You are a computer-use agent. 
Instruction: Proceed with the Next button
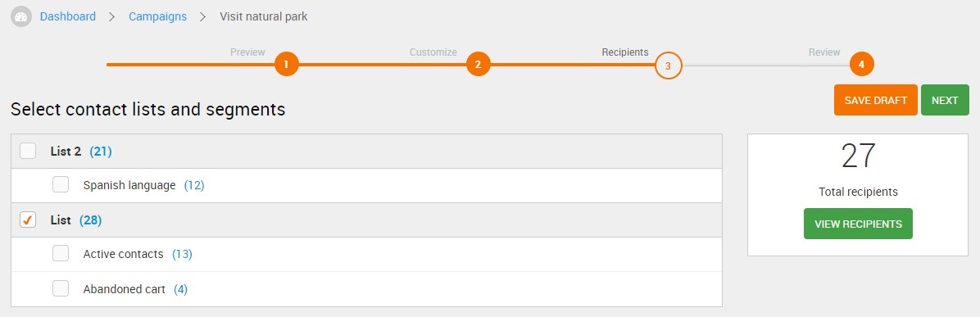point(945,100)
